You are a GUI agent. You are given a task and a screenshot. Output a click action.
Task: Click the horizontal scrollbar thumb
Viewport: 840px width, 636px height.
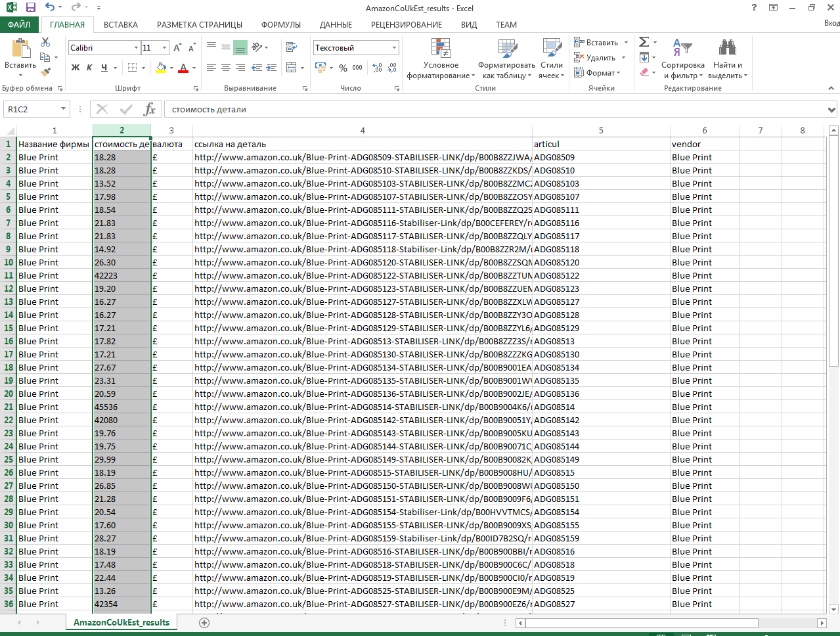pyautogui.click(x=642, y=623)
